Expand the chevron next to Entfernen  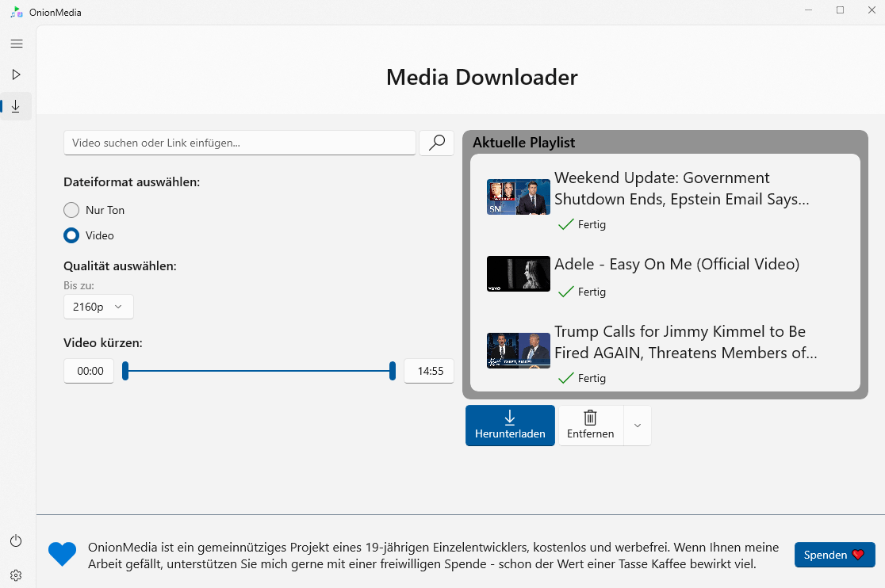637,426
